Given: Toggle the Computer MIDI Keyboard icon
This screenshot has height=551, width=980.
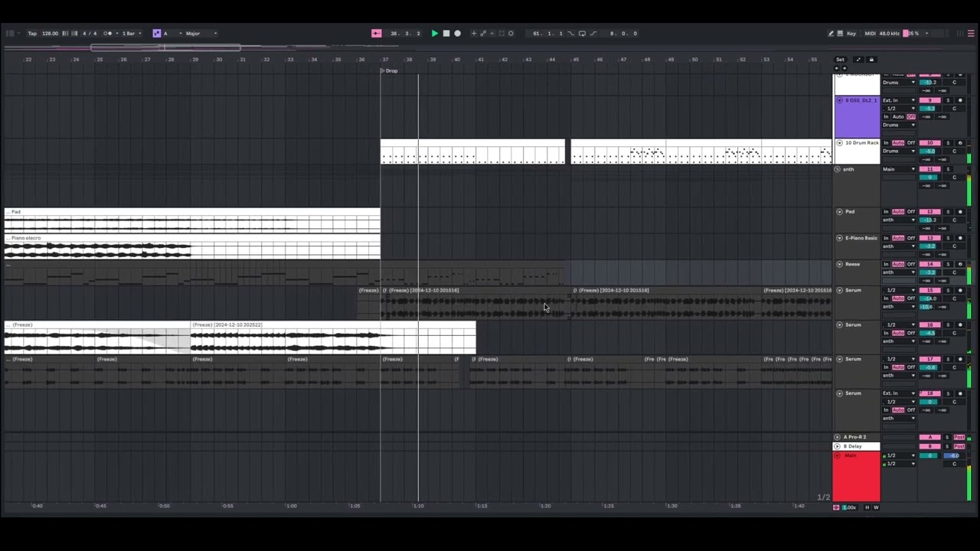Looking at the screenshot, I should coord(841,33).
